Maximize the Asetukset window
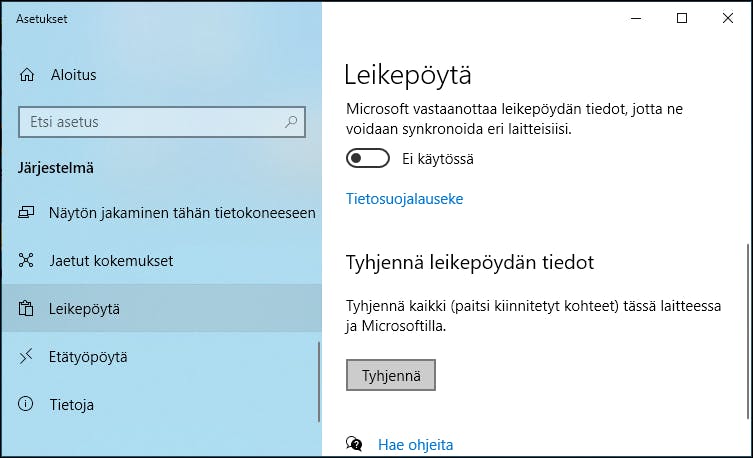The width and height of the screenshot is (753, 458). click(682, 18)
